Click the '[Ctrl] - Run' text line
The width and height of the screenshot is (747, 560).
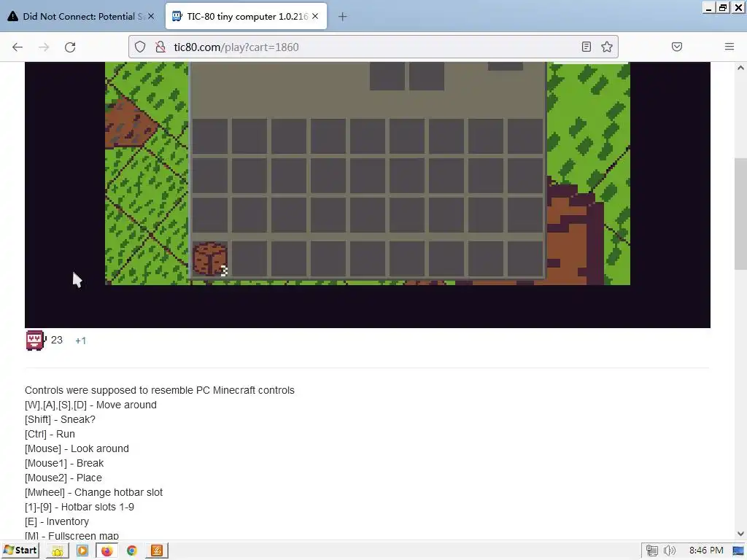(50, 434)
